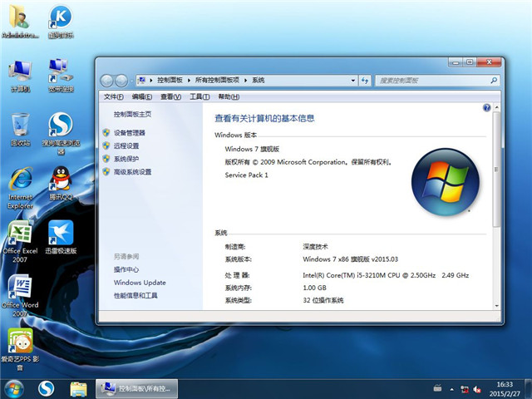Open the 回收站 recycle bin icon

20,130
